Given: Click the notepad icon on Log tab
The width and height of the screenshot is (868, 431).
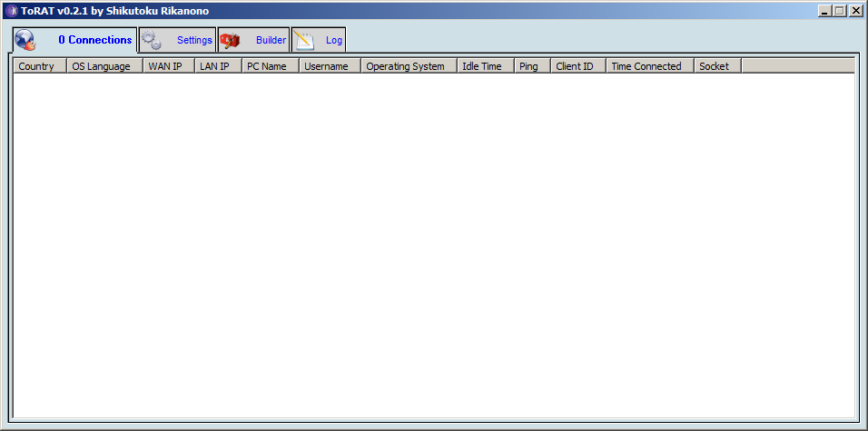Looking at the screenshot, I should [304, 40].
